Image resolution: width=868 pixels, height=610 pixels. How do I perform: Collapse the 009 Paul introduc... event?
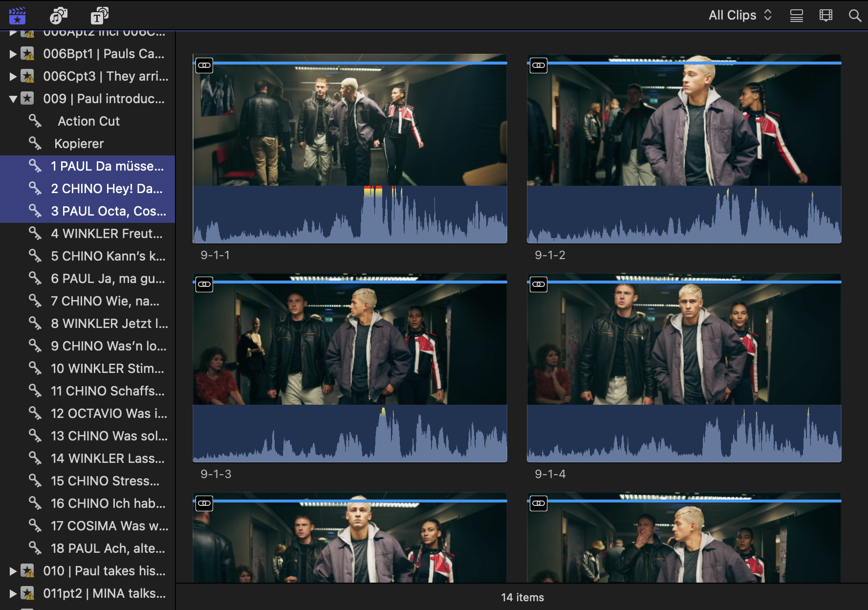click(x=13, y=99)
